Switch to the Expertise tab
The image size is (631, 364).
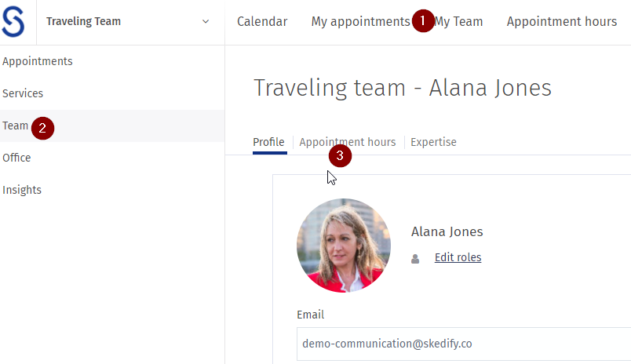pyautogui.click(x=433, y=142)
